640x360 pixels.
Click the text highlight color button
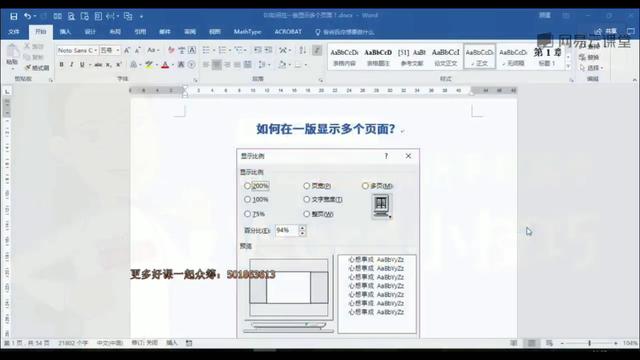[149, 65]
